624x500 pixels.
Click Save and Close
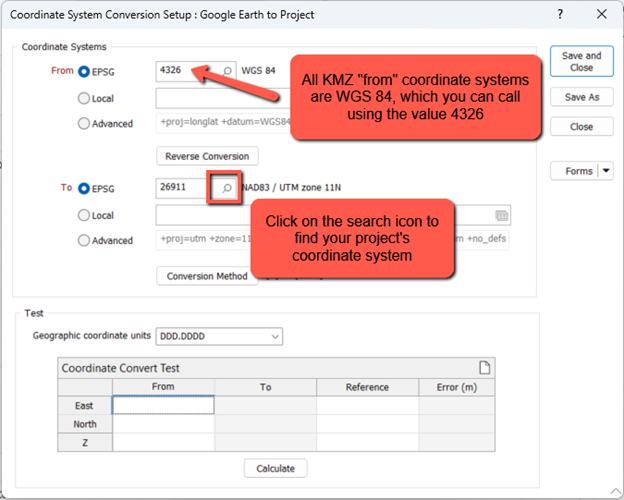(581, 61)
